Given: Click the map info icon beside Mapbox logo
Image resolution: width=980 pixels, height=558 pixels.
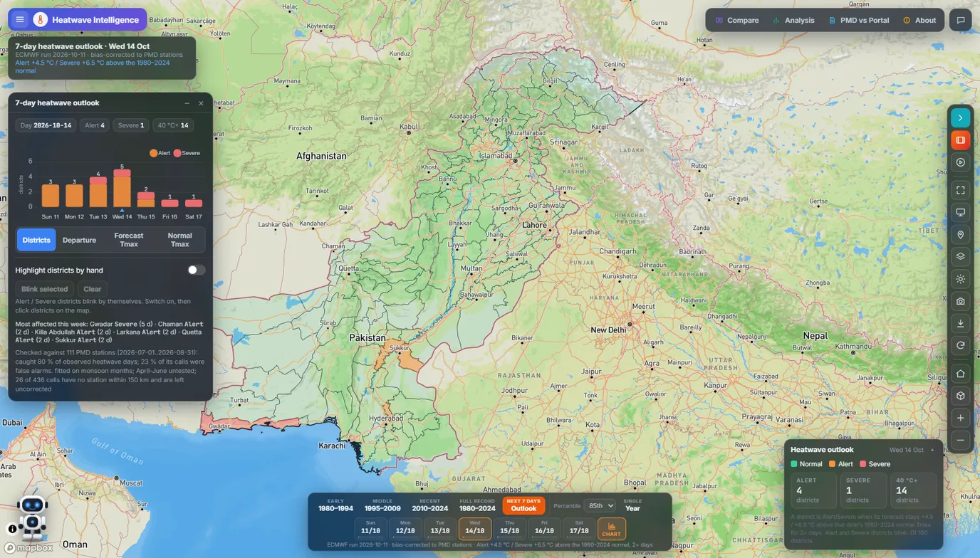Looking at the screenshot, I should pos(12,529).
